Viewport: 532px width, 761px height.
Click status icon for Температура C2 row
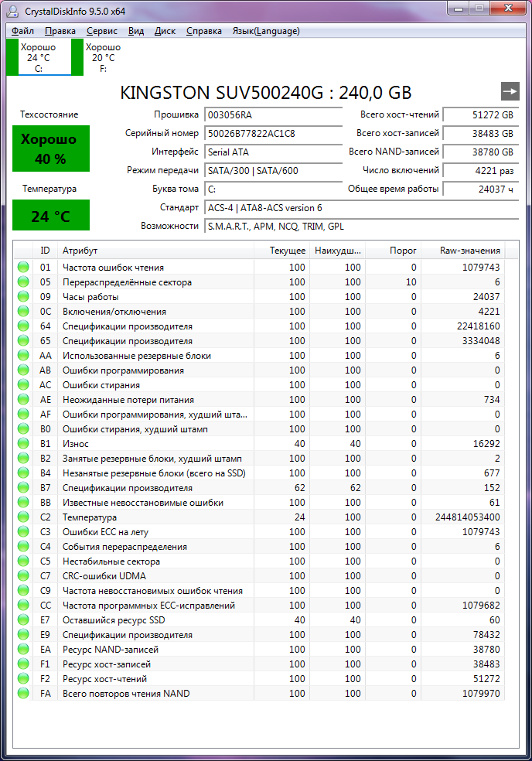23,517
